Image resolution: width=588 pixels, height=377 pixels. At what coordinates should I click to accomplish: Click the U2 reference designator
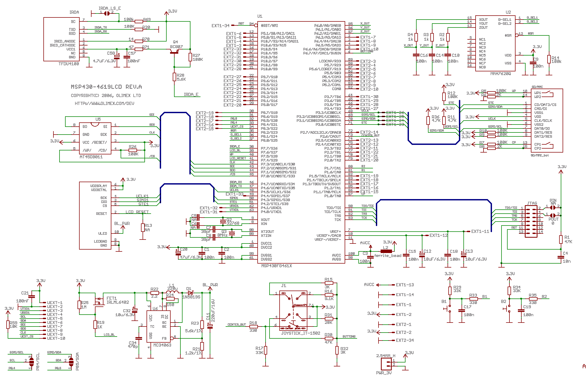(508, 12)
